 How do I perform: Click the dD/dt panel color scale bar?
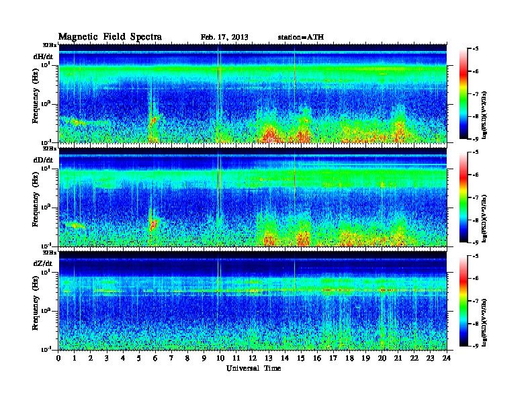[x=463, y=197]
